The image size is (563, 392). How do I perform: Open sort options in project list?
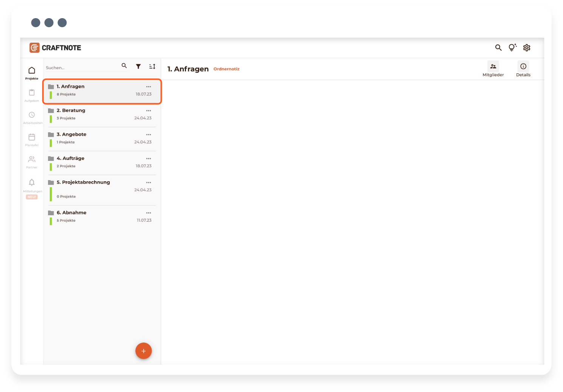[x=152, y=66]
